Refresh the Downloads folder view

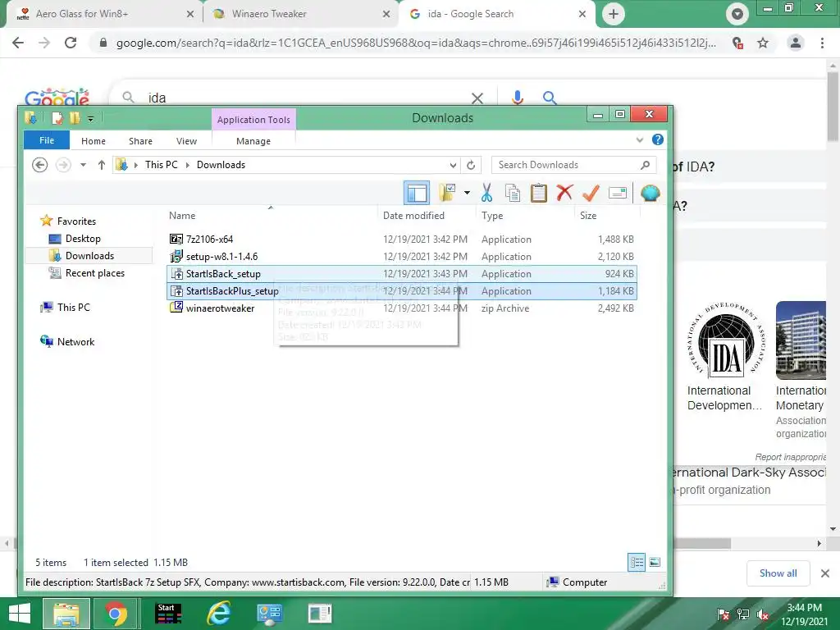point(471,165)
